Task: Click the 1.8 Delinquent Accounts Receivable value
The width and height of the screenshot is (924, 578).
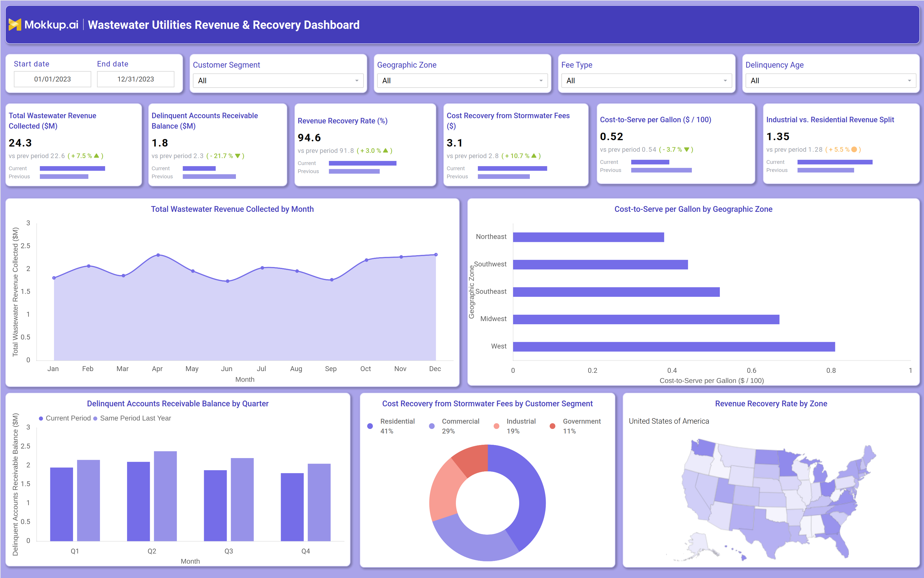Action: (160, 143)
